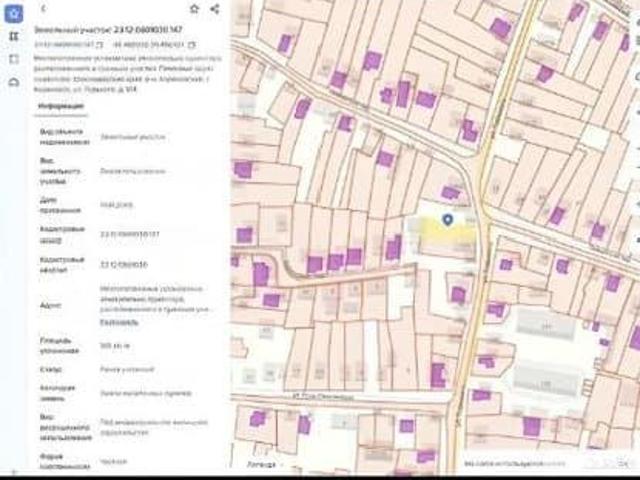640x480 pixels.
Task: Select cadastral quarter value 23:12:0609030
Action: coord(124,264)
